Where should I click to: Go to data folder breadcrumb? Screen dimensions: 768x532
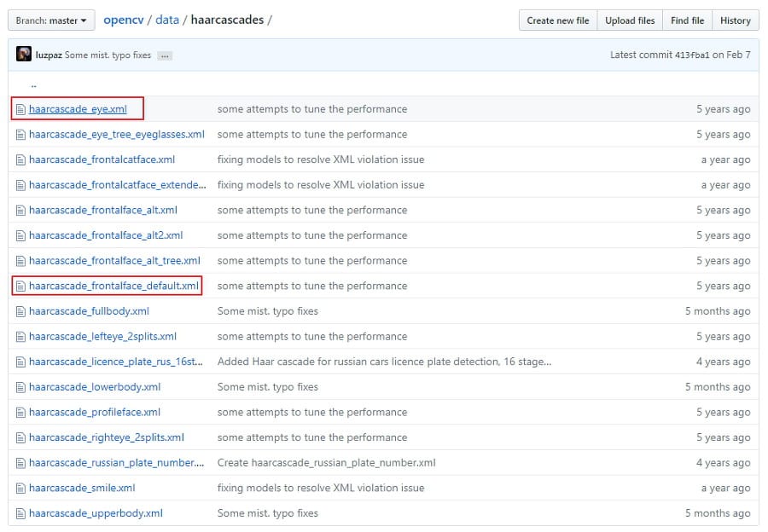(x=167, y=20)
